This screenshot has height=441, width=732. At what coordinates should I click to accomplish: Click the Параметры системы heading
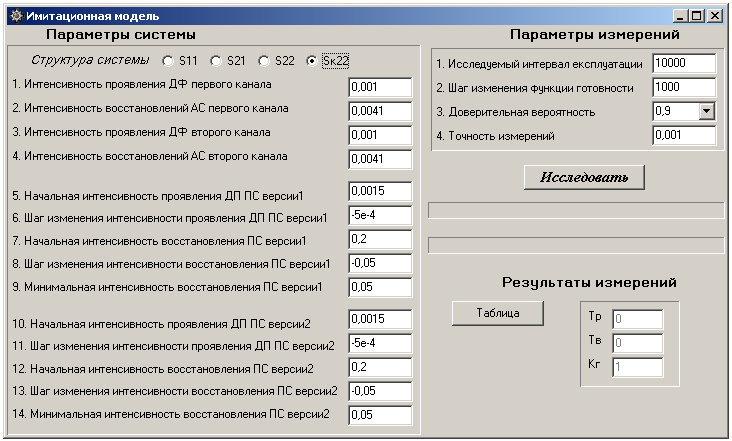[x=121, y=35]
